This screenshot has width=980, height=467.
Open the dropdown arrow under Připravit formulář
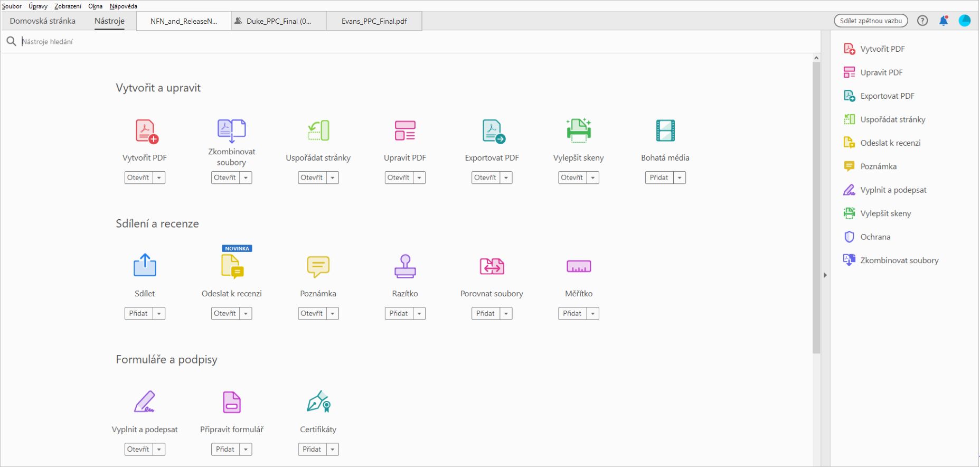tap(246, 450)
